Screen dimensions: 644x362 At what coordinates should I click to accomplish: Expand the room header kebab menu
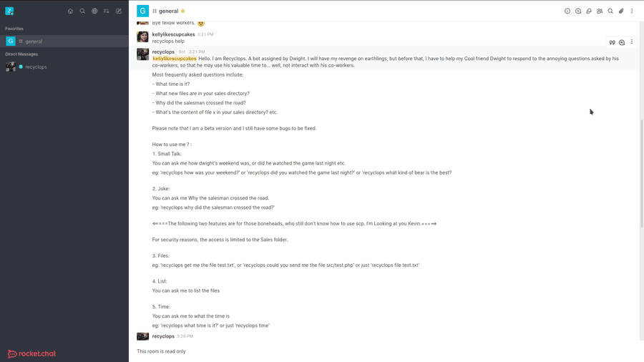[x=632, y=11]
